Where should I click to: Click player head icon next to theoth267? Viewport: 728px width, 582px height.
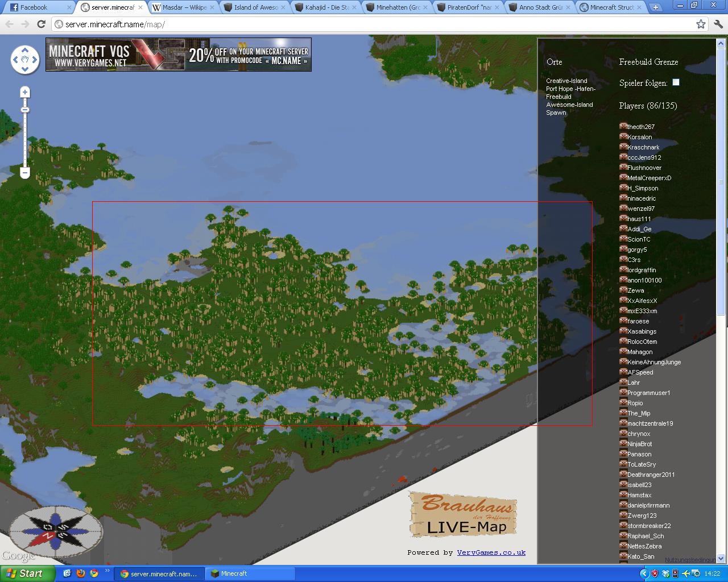pyautogui.click(x=623, y=126)
